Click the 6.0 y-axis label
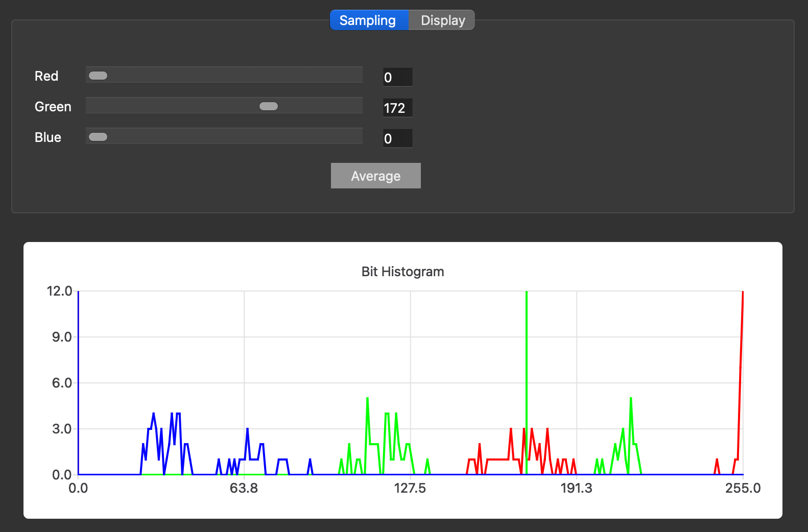The image size is (808, 532). (62, 383)
